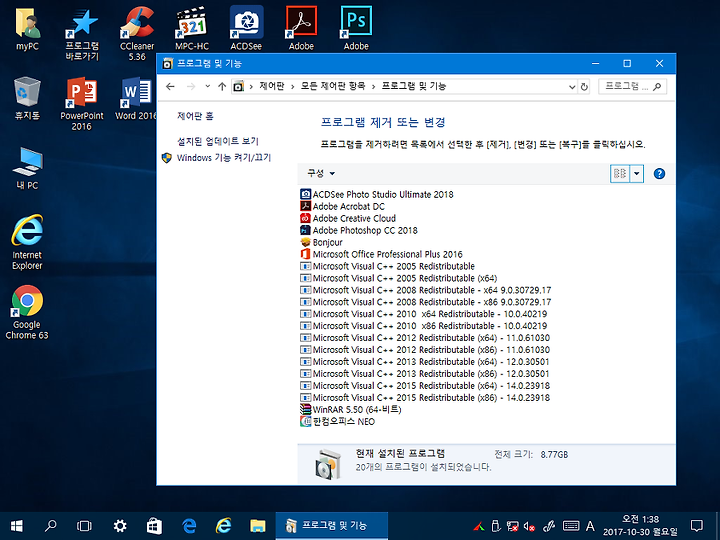This screenshot has height=540, width=720.
Task: Select the Recycle Bin (휴지통) desktop icon
Action: [27, 98]
